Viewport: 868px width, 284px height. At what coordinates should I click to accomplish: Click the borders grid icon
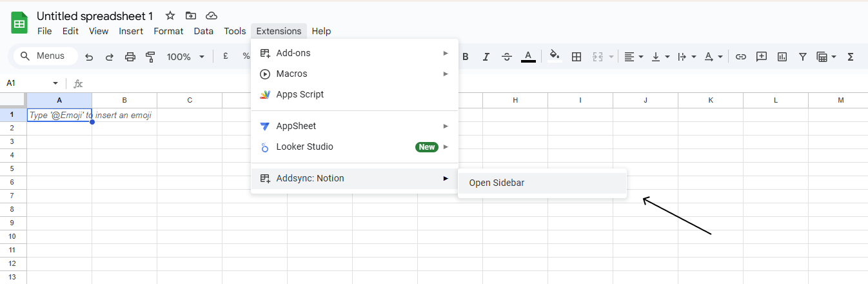(x=577, y=57)
